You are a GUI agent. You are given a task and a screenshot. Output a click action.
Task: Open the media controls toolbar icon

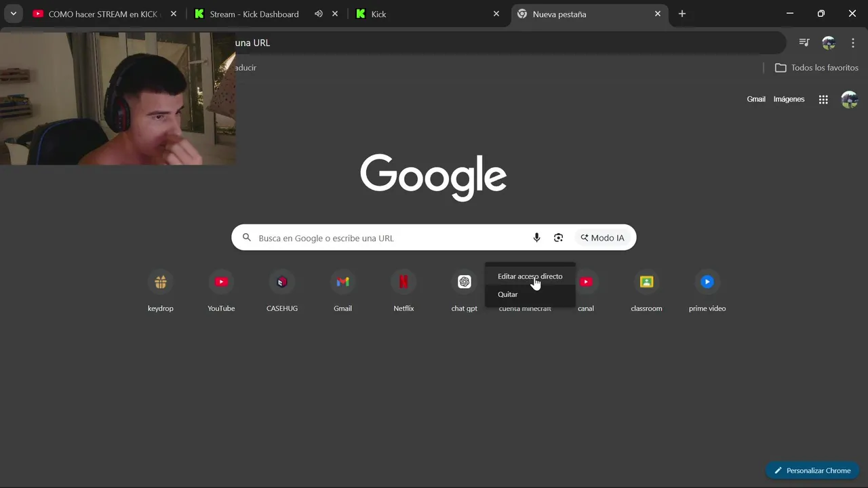(x=804, y=43)
